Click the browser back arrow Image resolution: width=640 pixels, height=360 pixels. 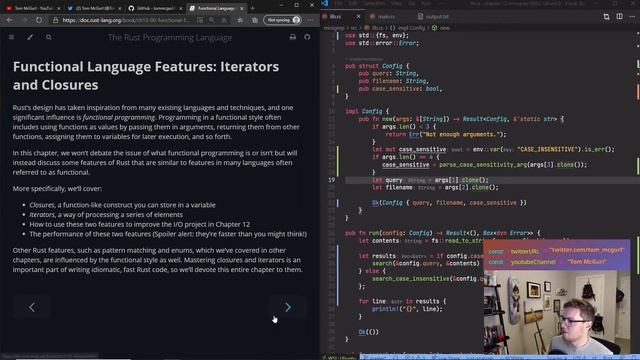[10, 20]
